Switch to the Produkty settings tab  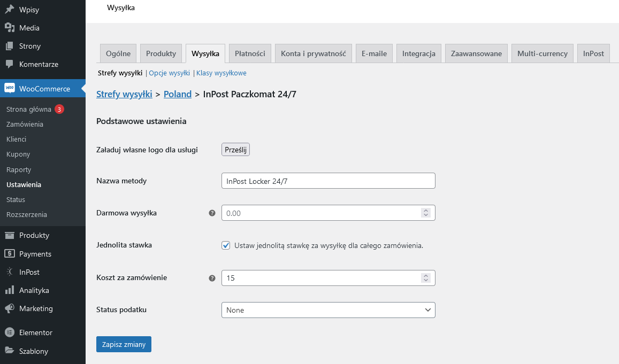pos(161,53)
